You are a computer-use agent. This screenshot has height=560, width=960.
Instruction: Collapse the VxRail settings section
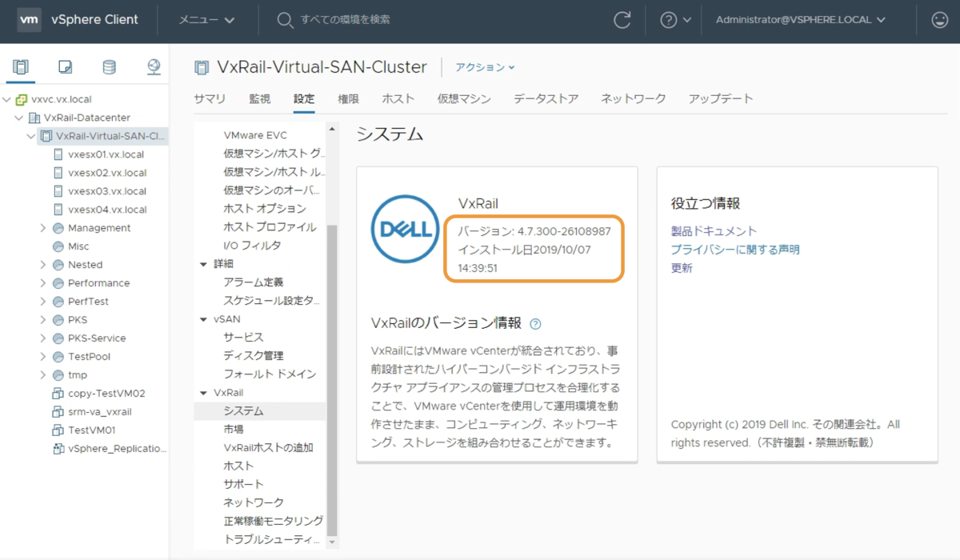click(x=203, y=393)
